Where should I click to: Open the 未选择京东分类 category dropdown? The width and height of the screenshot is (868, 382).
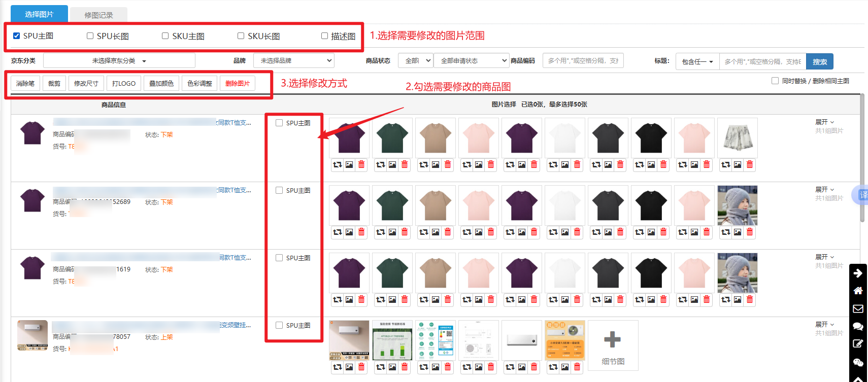tap(119, 61)
